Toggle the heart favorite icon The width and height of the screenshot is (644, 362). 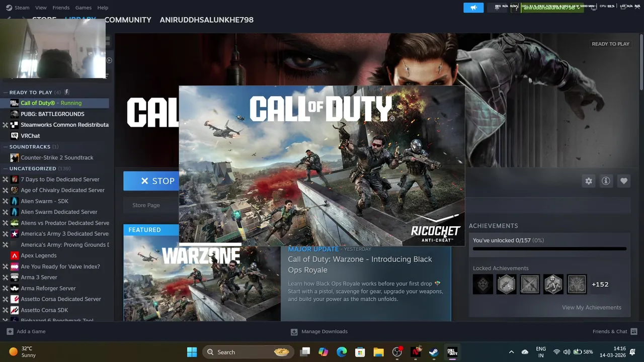click(x=624, y=181)
